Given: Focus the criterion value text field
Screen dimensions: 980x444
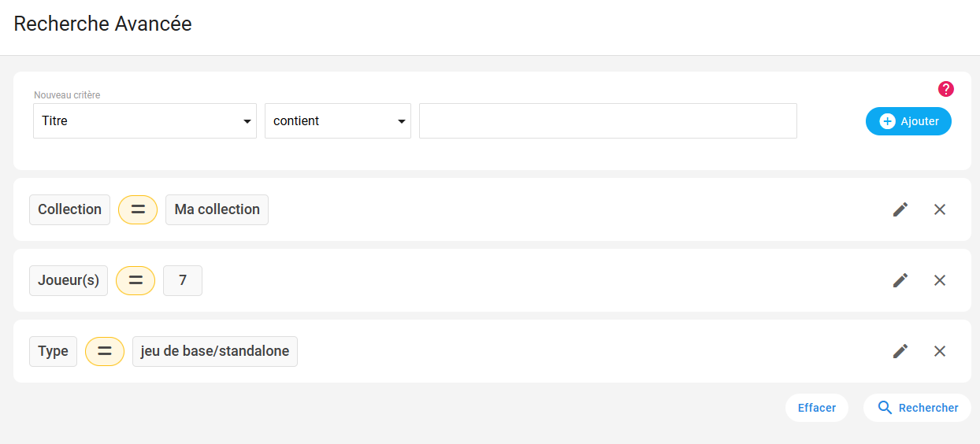Looking at the screenshot, I should tap(608, 121).
